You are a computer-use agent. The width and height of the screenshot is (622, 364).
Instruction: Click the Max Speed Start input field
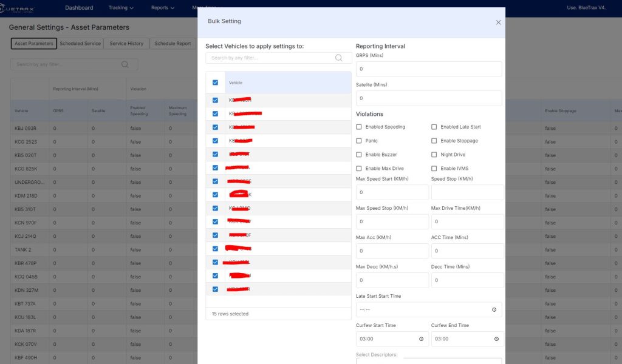pyautogui.click(x=392, y=192)
